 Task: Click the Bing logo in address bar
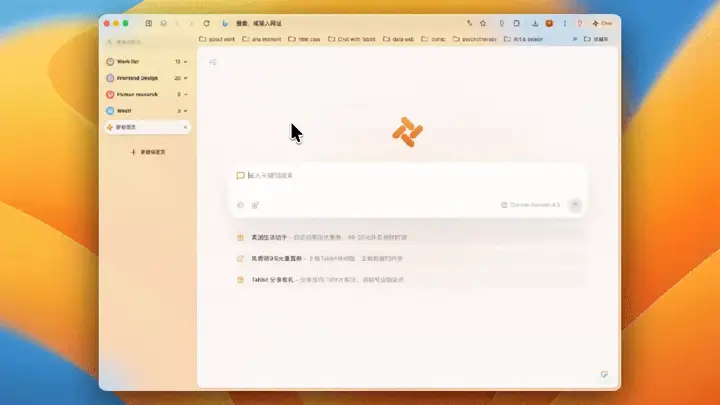coord(225,23)
